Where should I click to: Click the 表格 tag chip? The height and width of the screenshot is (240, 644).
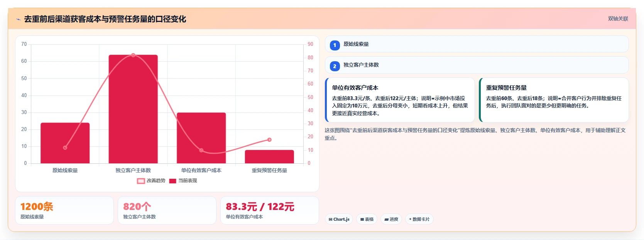pos(367,219)
